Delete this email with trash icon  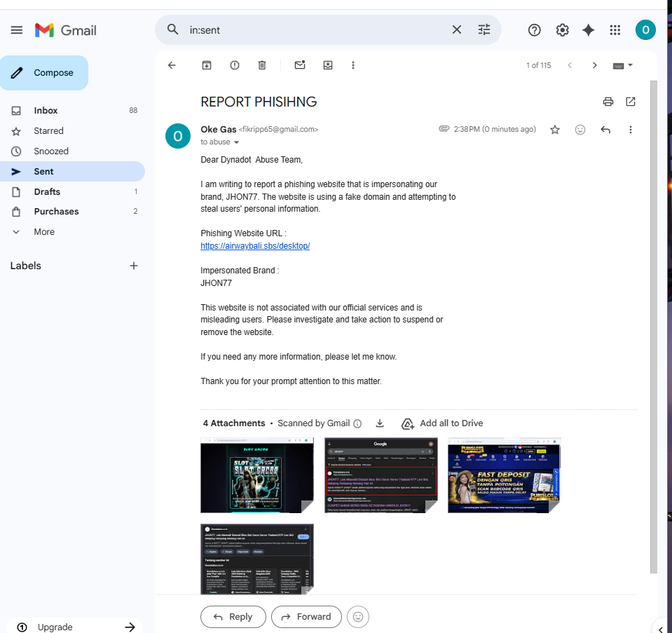tap(262, 65)
